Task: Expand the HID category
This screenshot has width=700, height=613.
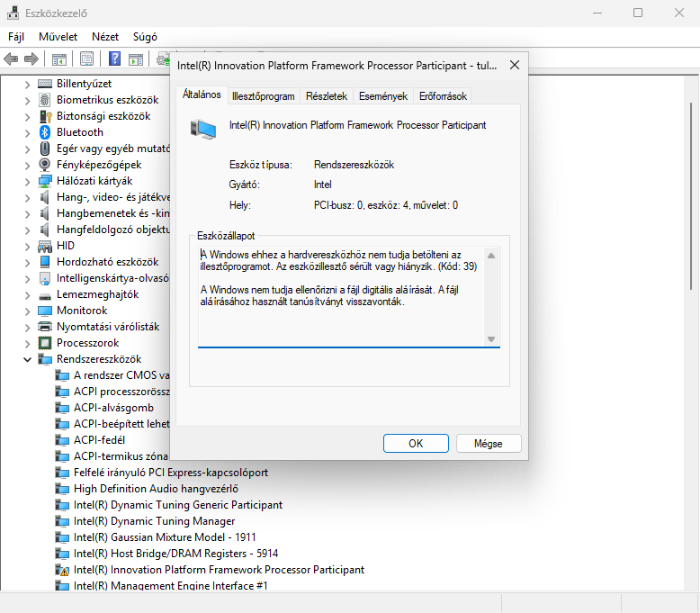Action: [x=27, y=247]
